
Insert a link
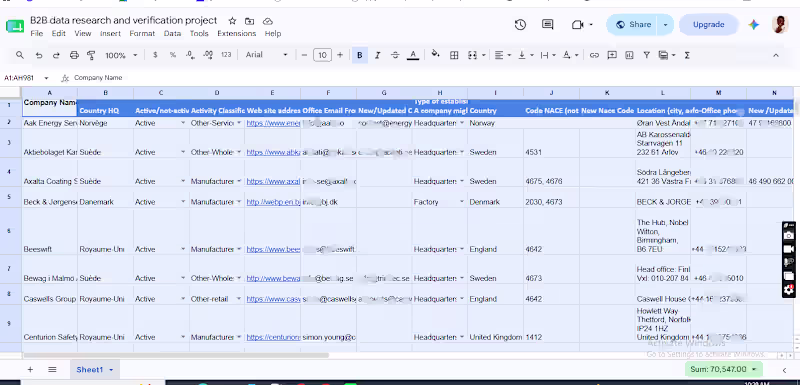coord(594,55)
